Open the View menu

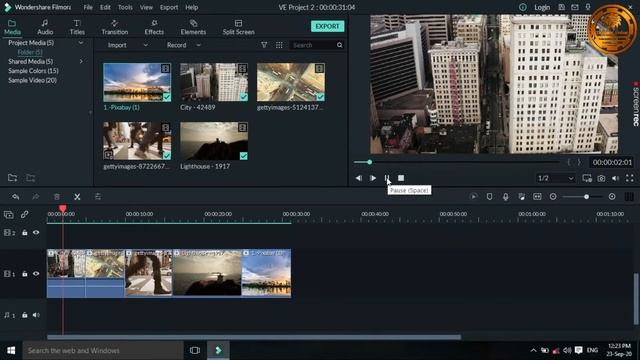coord(146,7)
